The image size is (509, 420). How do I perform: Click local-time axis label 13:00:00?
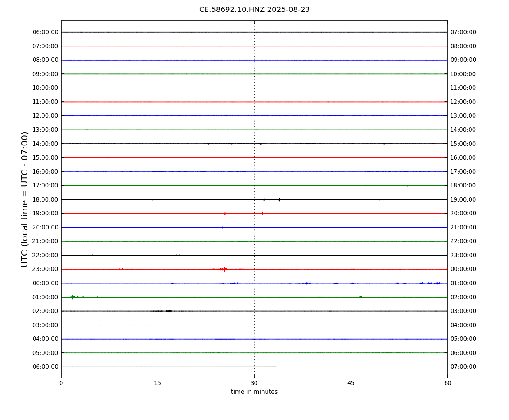coord(463,116)
